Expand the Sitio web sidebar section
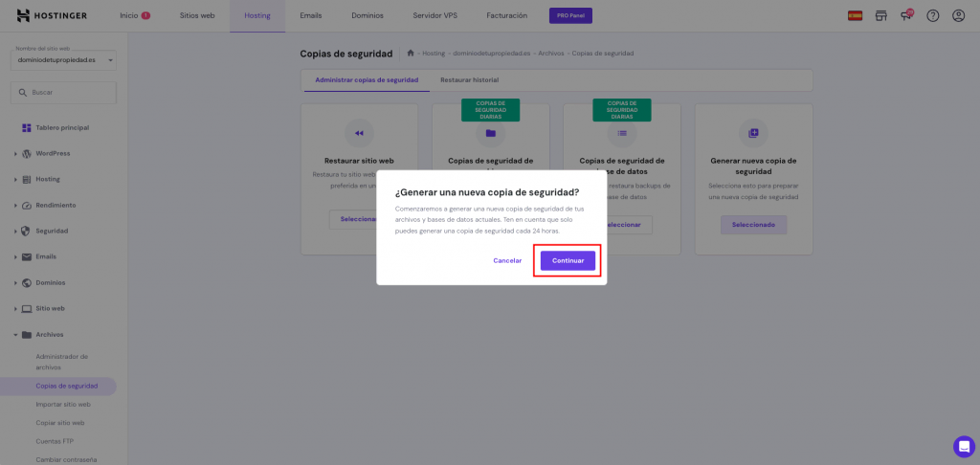Viewport: 980px width, 465px height. 15,309
